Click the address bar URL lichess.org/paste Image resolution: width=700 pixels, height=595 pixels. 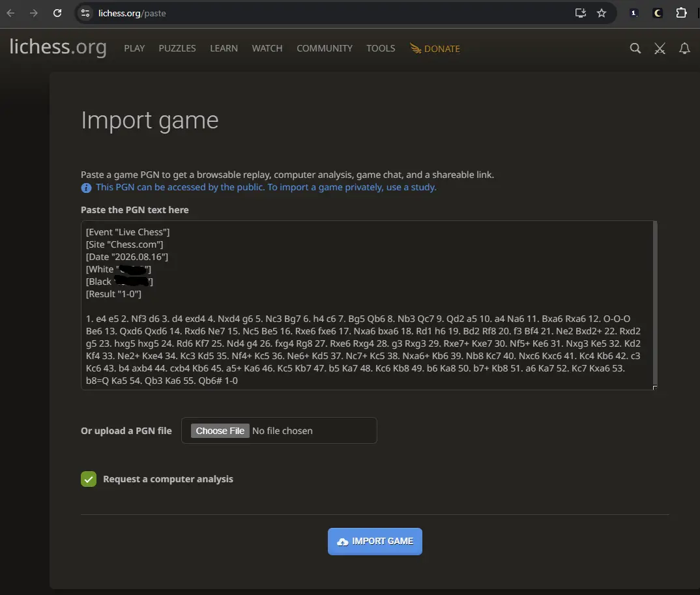pyautogui.click(x=132, y=14)
